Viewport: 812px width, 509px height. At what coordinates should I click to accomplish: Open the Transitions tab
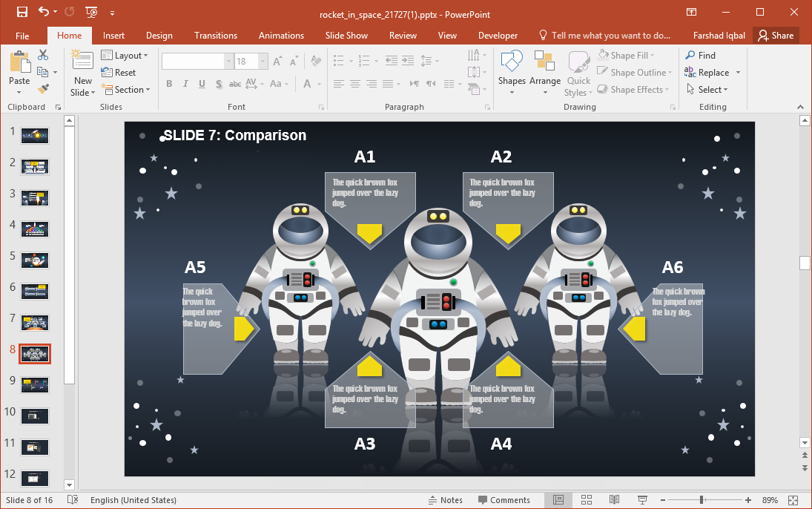click(x=216, y=36)
